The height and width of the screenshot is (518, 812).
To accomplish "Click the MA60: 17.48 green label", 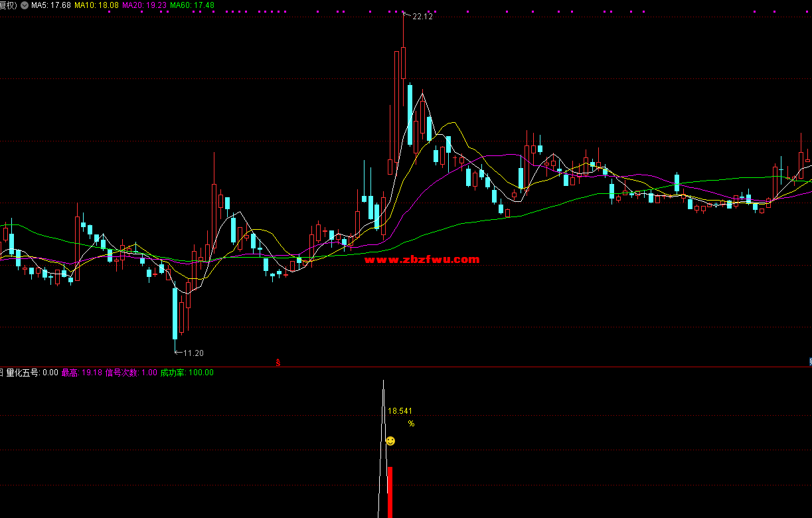I will [x=192, y=5].
